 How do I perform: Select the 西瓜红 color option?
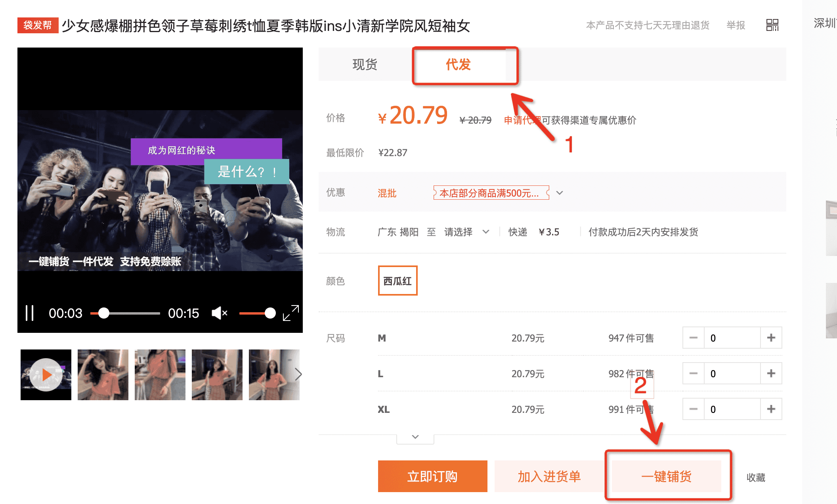pos(397,280)
